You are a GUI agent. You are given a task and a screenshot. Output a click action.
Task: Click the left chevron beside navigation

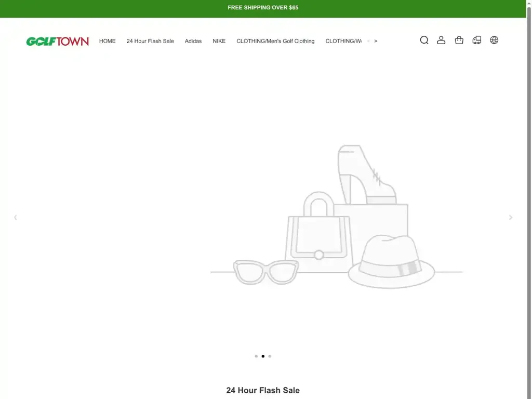point(368,41)
